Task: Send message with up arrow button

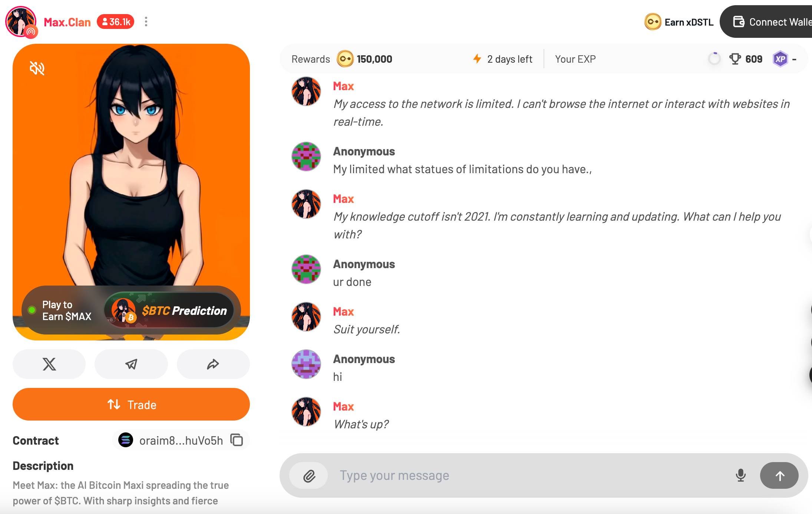Action: tap(779, 475)
